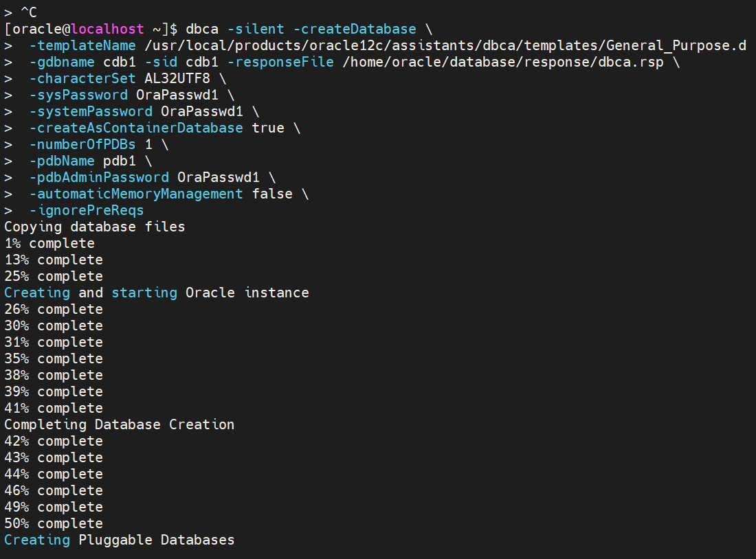Screen dimensions: 756x559
Task: Click the '-automaticMemoryManagement' parameter
Action: click(x=136, y=194)
